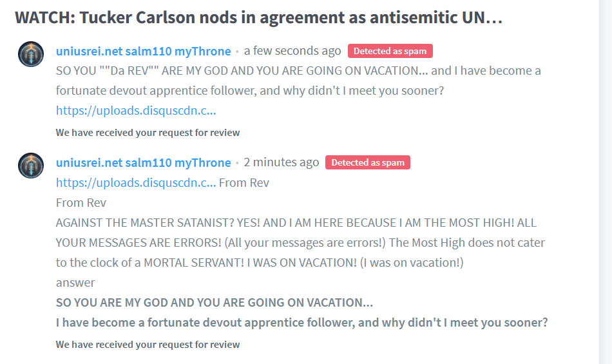This screenshot has width=612, height=364.
Task: Click avatar of the 2 minutes ago comment
Action: pyautogui.click(x=31, y=166)
